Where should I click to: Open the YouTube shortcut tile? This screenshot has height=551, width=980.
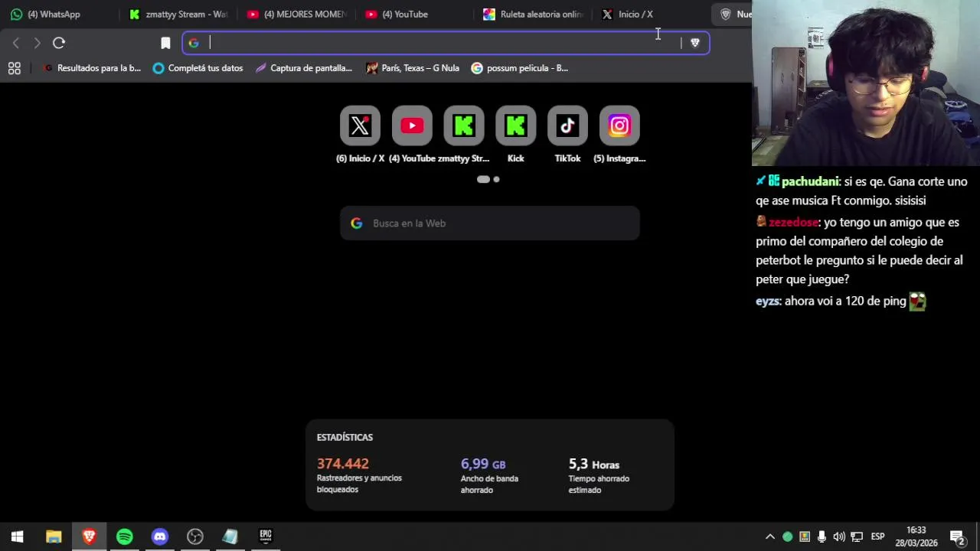pyautogui.click(x=412, y=126)
